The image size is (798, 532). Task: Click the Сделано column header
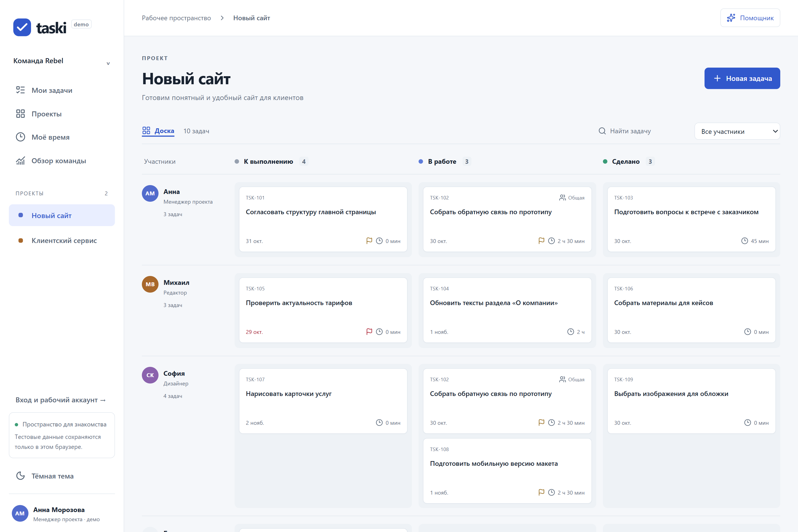(x=626, y=162)
